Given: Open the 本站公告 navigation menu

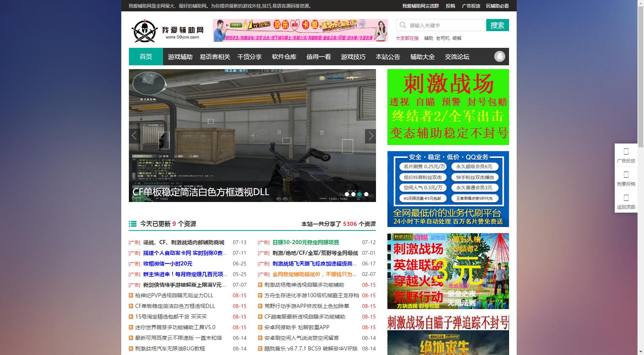Looking at the screenshot, I should 388,57.
